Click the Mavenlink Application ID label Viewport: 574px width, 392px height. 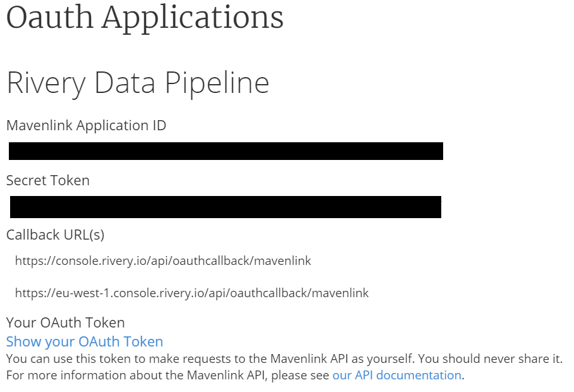(x=86, y=125)
